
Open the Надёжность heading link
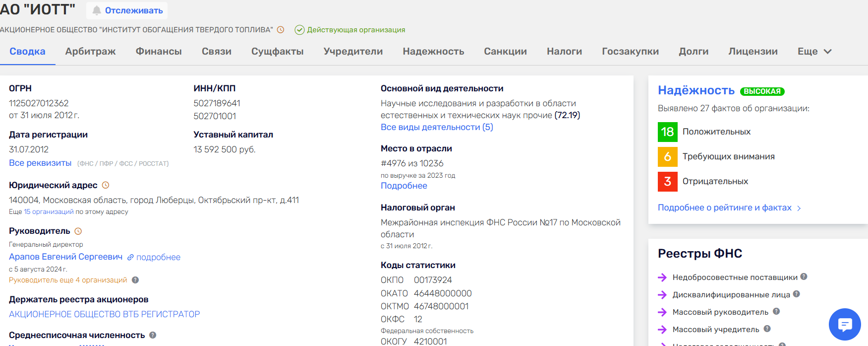[x=696, y=90]
